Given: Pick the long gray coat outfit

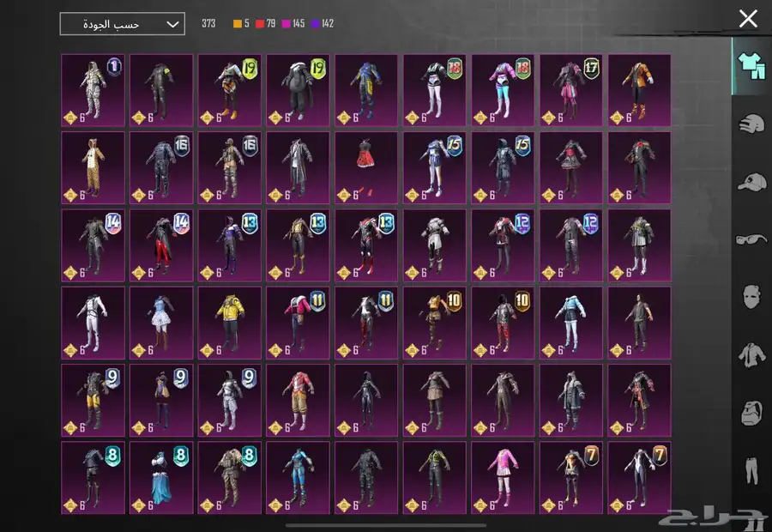Looking at the screenshot, I should (x=298, y=167).
